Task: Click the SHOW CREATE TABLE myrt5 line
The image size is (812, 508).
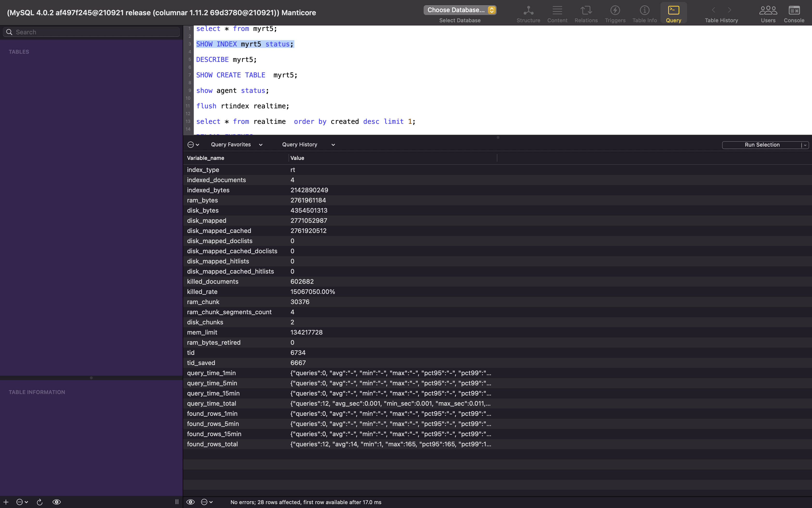Action: click(x=246, y=75)
